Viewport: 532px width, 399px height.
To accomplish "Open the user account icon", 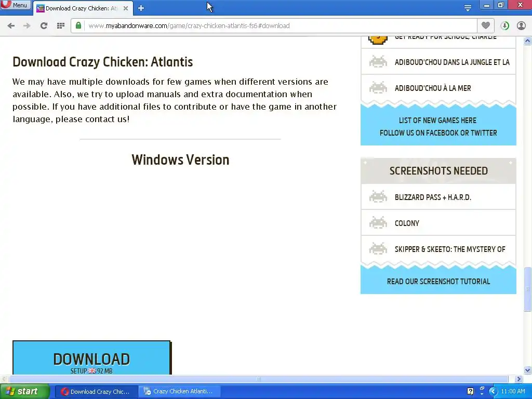I will click(x=521, y=26).
